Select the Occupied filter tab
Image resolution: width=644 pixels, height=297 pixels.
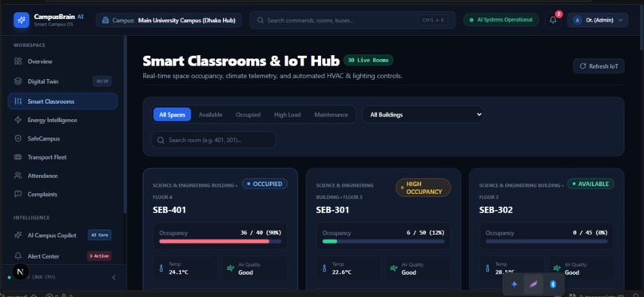click(248, 115)
